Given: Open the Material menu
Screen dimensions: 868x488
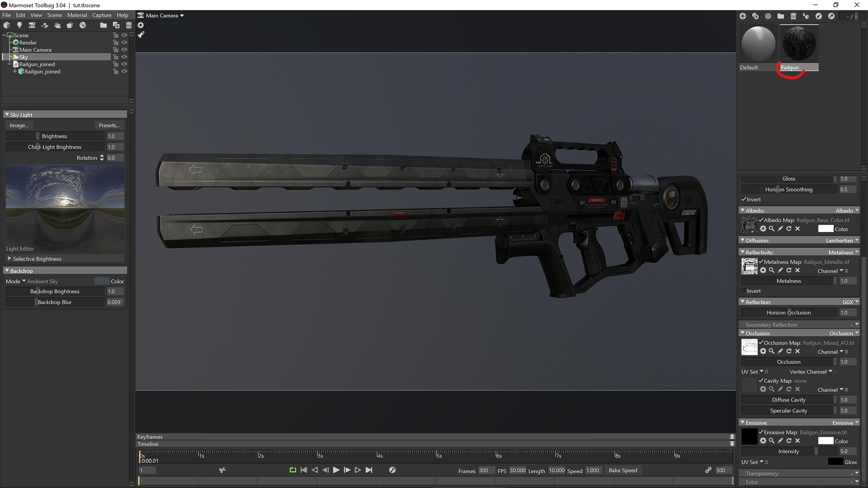Looking at the screenshot, I should point(77,15).
